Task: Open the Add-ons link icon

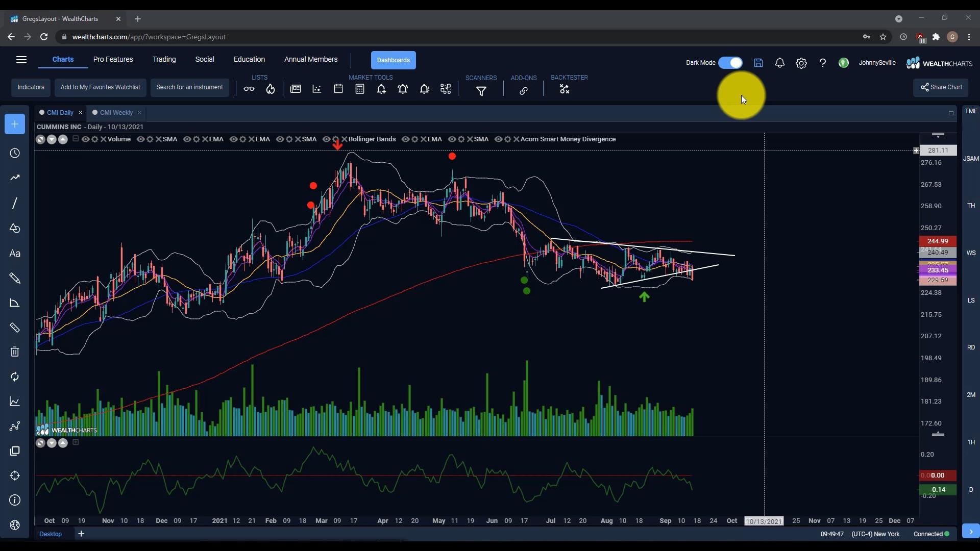Action: pos(524,91)
